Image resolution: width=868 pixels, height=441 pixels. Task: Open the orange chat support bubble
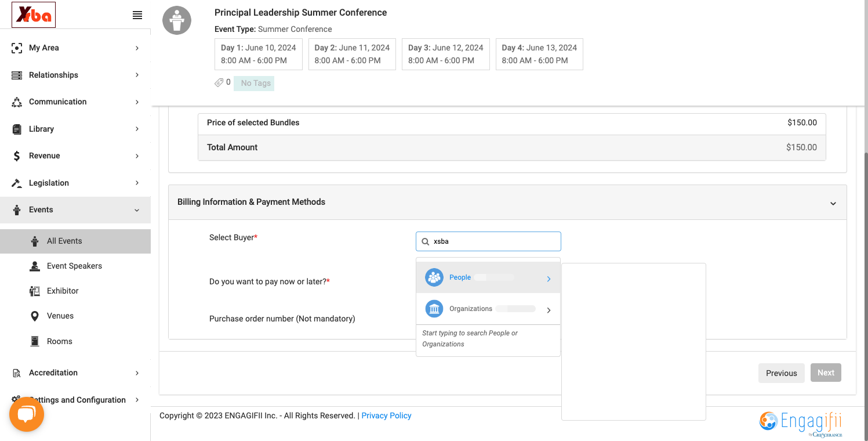[x=27, y=414]
